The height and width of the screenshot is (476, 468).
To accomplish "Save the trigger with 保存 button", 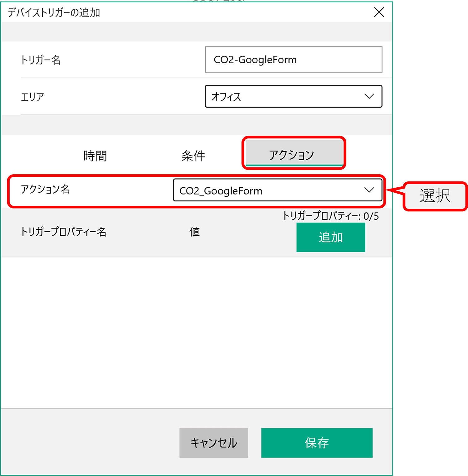I will point(317,443).
